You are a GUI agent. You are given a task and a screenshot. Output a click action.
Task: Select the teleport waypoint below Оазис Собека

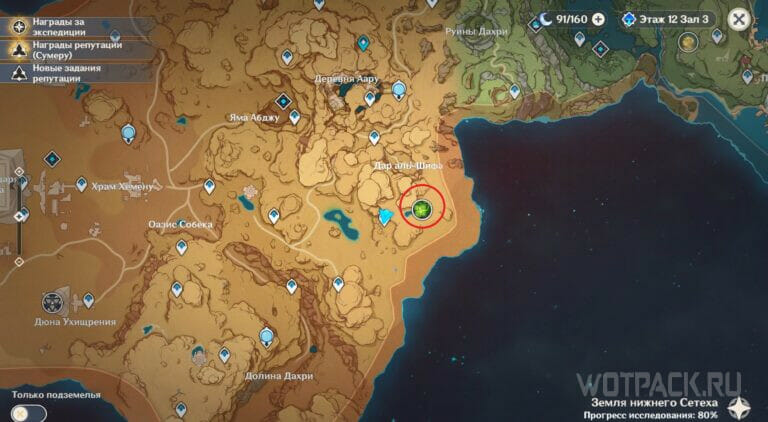[182, 247]
